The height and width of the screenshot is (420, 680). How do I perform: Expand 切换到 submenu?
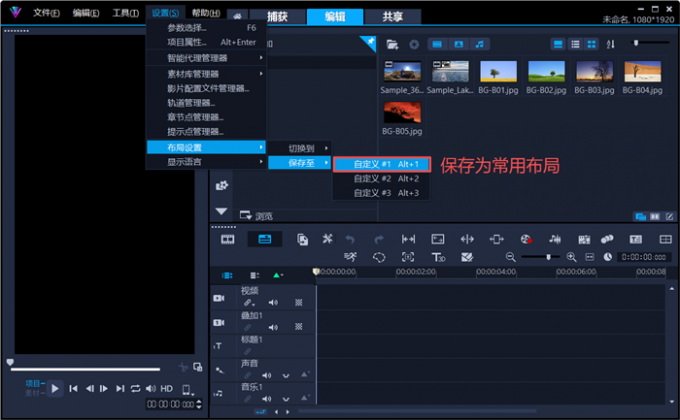click(300, 148)
